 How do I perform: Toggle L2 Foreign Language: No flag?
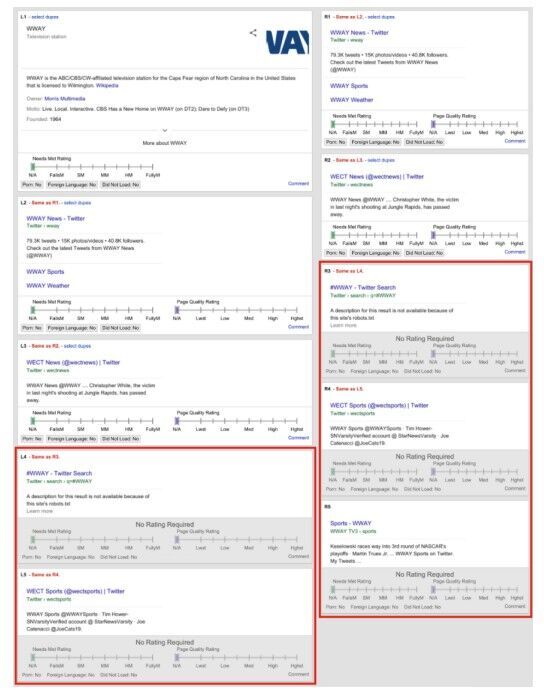point(71,328)
